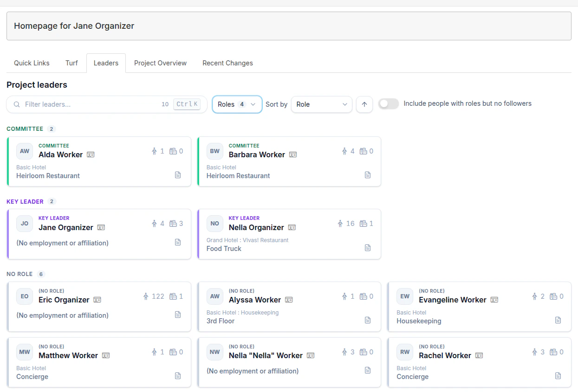Open Evangeline Worker's name link
Screen dimensions: 578x392
pos(453,300)
